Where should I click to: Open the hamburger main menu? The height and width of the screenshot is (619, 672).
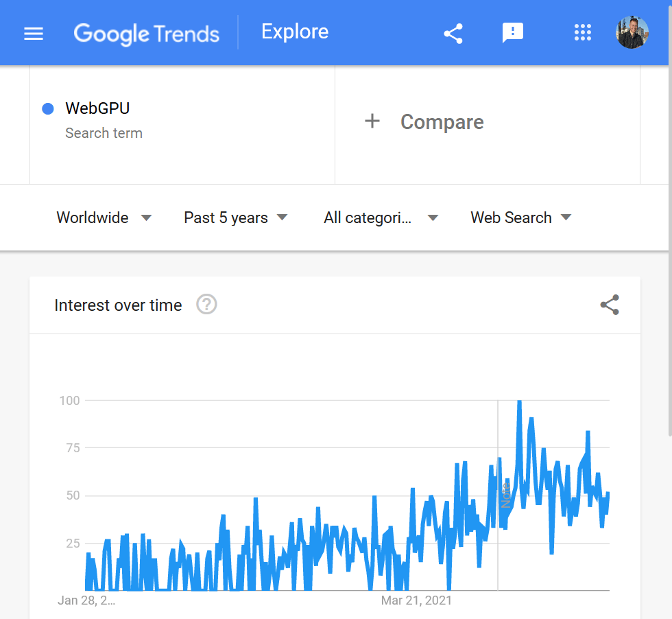(34, 34)
